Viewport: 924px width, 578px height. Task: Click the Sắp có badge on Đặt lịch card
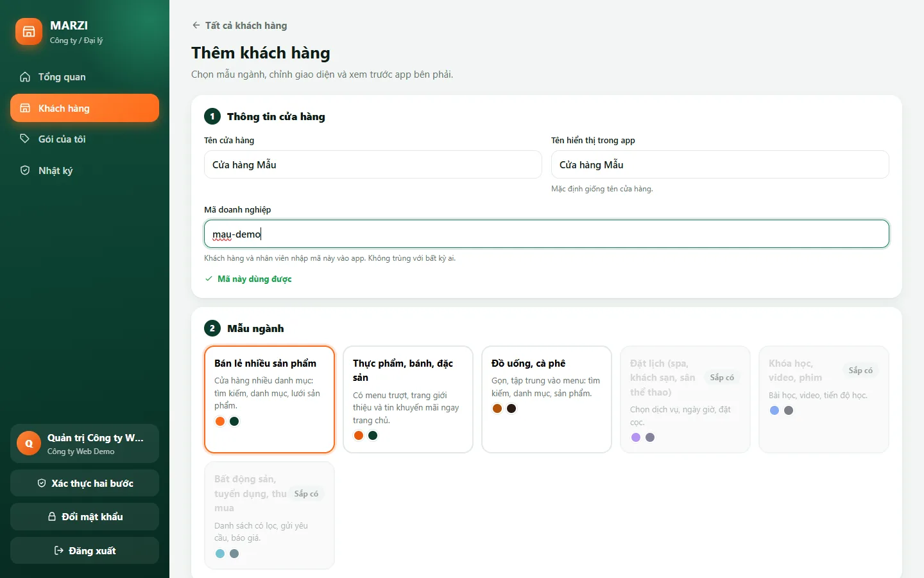722,378
